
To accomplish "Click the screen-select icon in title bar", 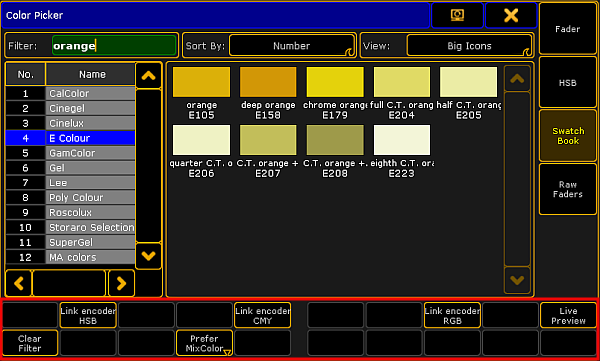I will pos(457,15).
